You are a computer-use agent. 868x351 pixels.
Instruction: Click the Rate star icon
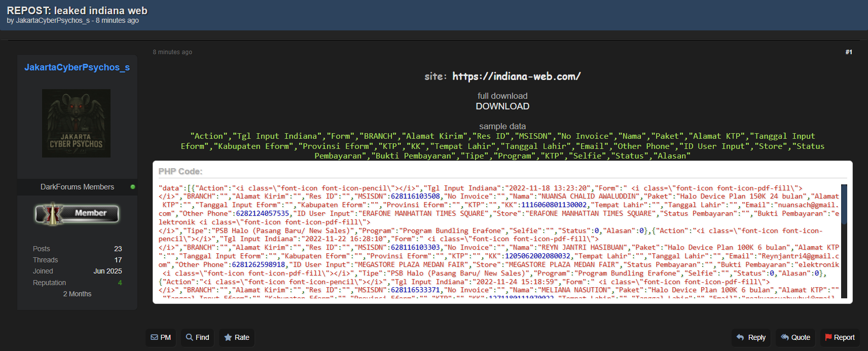coord(228,337)
